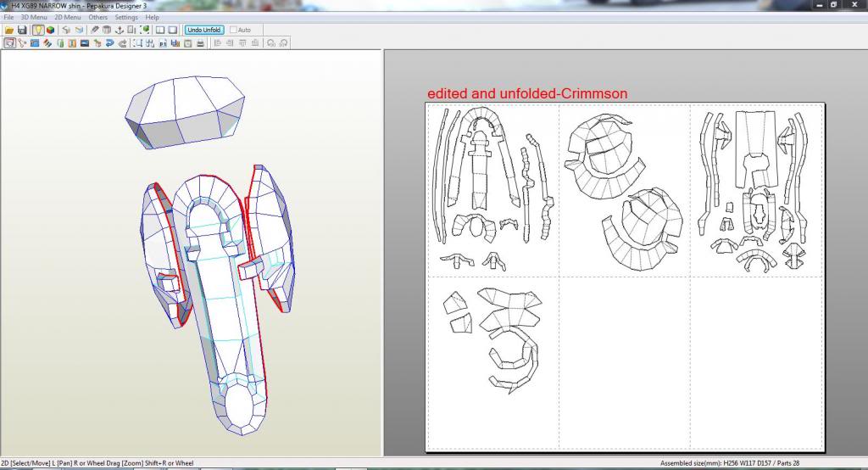
Task: Click the dark blue rectangle icon
Action: point(85,43)
